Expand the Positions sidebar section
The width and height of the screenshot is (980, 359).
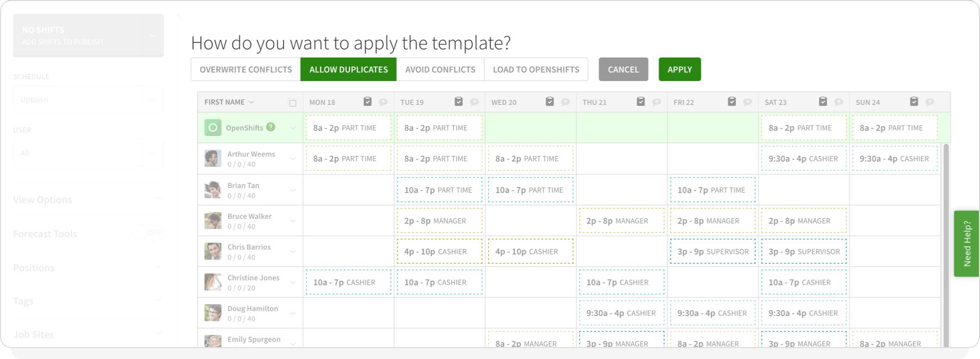tap(88, 268)
